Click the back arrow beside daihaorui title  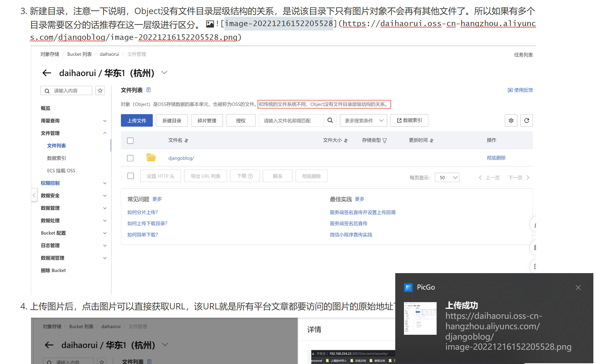46,73
